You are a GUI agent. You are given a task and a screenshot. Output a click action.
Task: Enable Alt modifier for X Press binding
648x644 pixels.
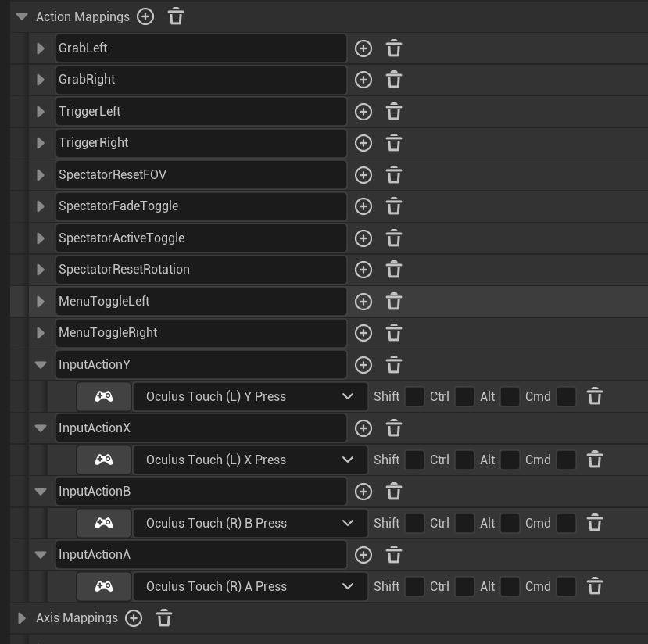510,460
